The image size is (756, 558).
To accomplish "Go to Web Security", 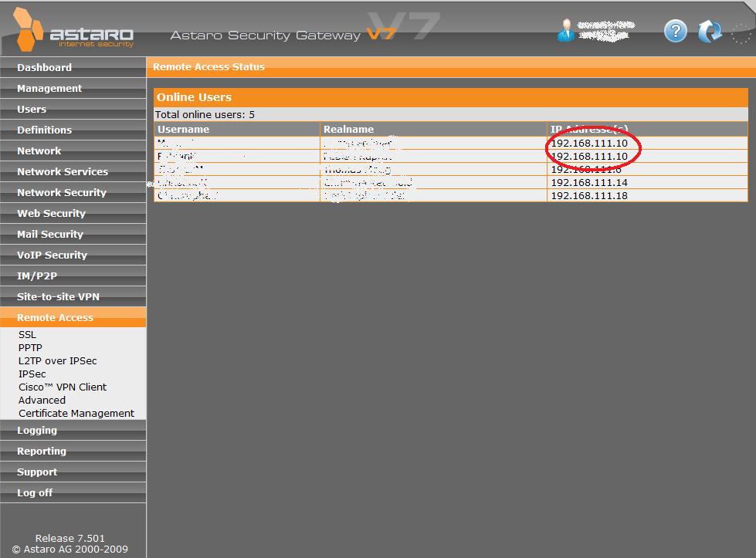I will 73,213.
